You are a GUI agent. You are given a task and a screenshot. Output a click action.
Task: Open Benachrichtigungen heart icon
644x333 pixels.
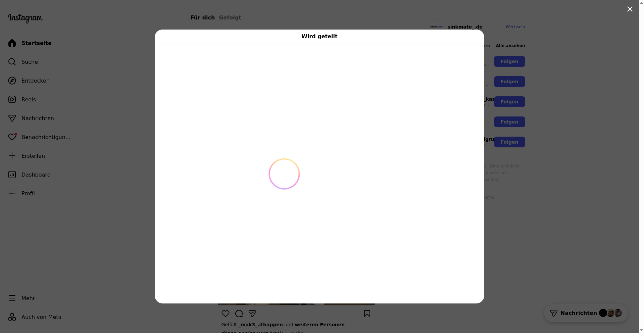coord(12,137)
